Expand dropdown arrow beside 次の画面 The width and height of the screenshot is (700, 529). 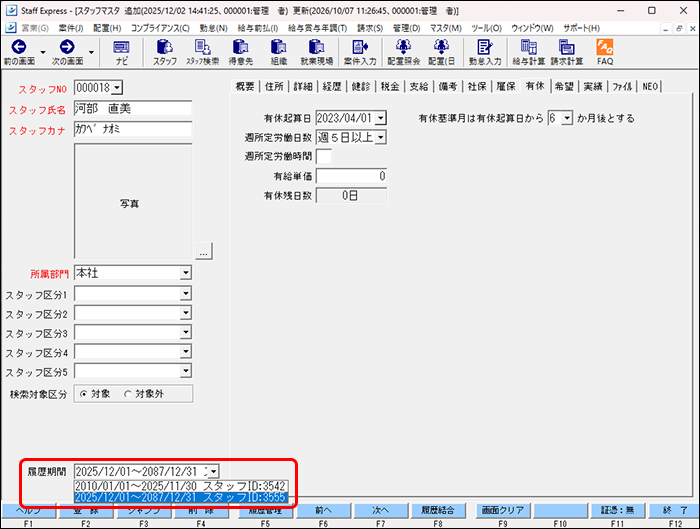pos(91,52)
